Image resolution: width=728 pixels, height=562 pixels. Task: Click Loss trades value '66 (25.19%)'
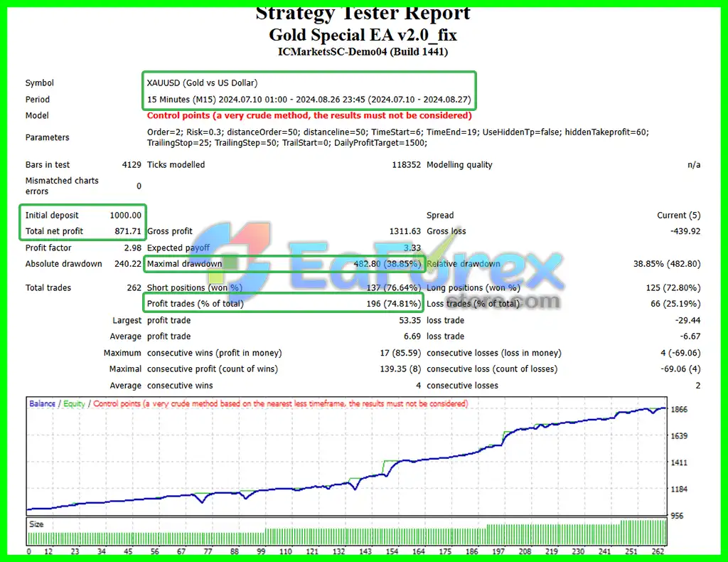pos(675,304)
